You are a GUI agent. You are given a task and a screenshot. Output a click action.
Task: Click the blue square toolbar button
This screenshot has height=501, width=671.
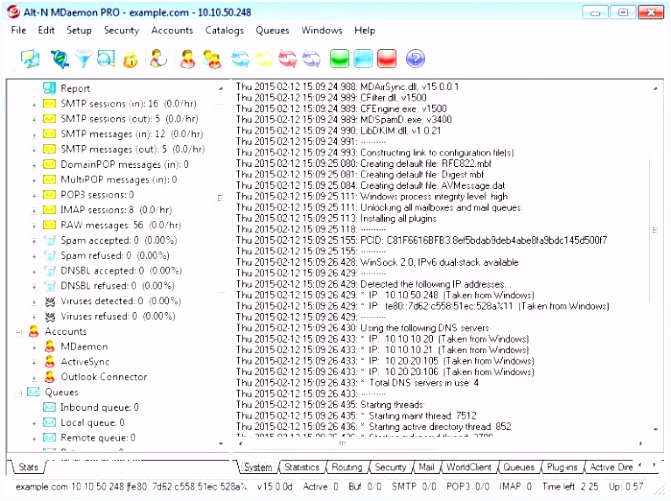363,59
